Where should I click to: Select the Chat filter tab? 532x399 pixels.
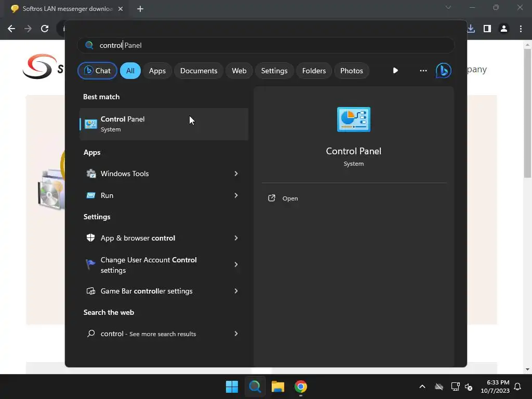tap(97, 71)
